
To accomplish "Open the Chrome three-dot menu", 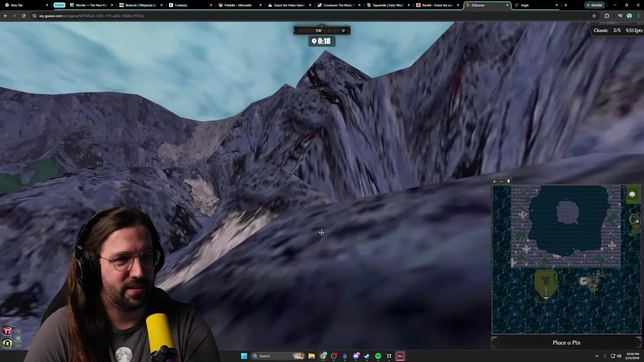I will (x=638, y=16).
